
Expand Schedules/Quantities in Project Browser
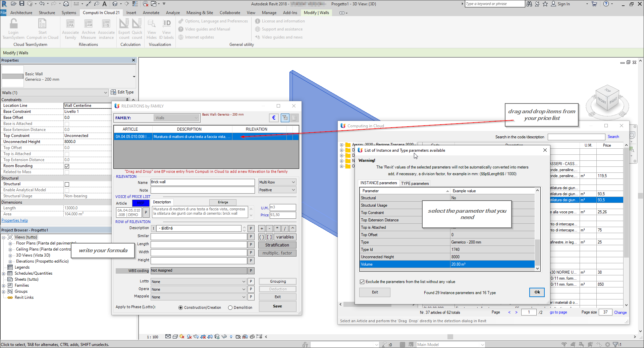click(x=3, y=274)
